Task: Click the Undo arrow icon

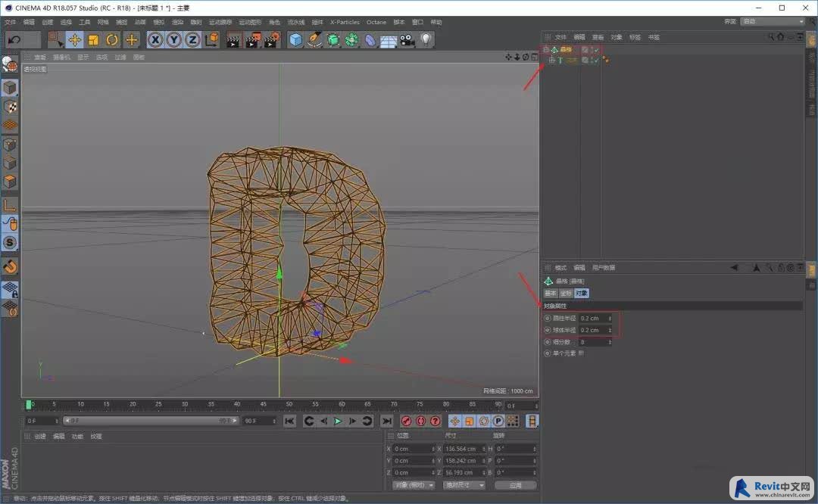Action: (x=14, y=39)
